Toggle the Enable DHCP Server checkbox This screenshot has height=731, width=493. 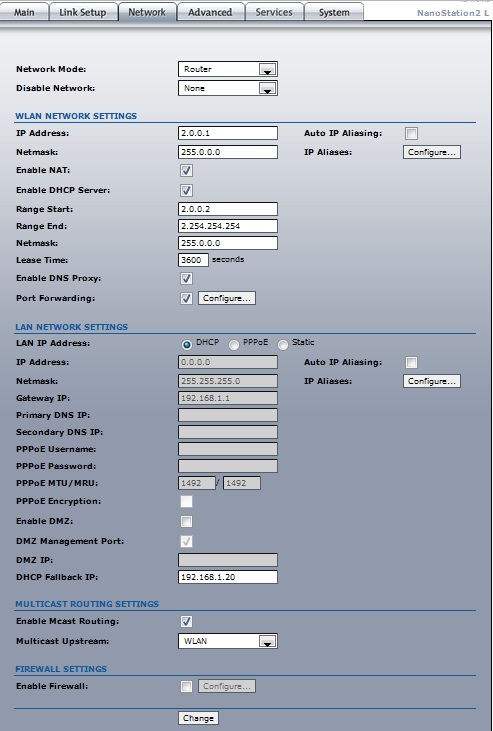click(x=186, y=190)
